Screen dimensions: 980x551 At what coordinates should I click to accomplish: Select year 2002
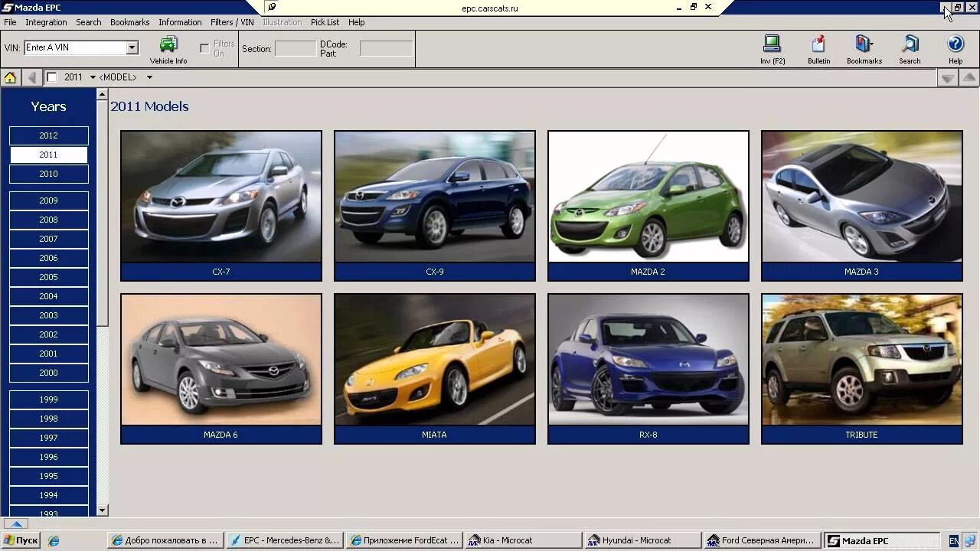coord(49,334)
